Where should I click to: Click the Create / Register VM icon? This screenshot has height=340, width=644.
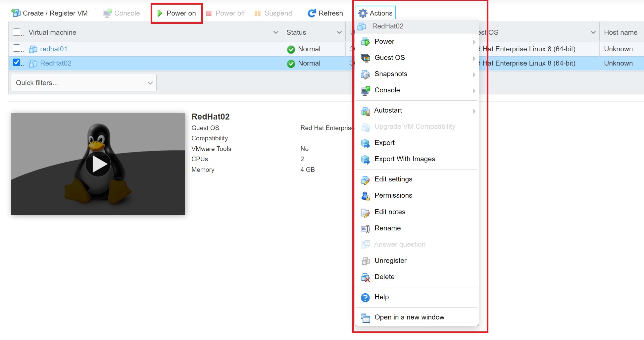[x=16, y=13]
